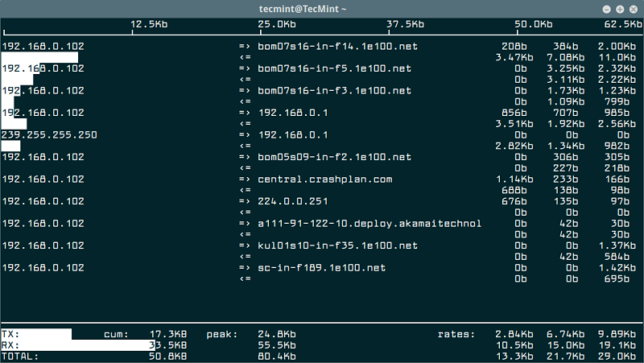Click the 25.0Kb scale marker

(277, 24)
